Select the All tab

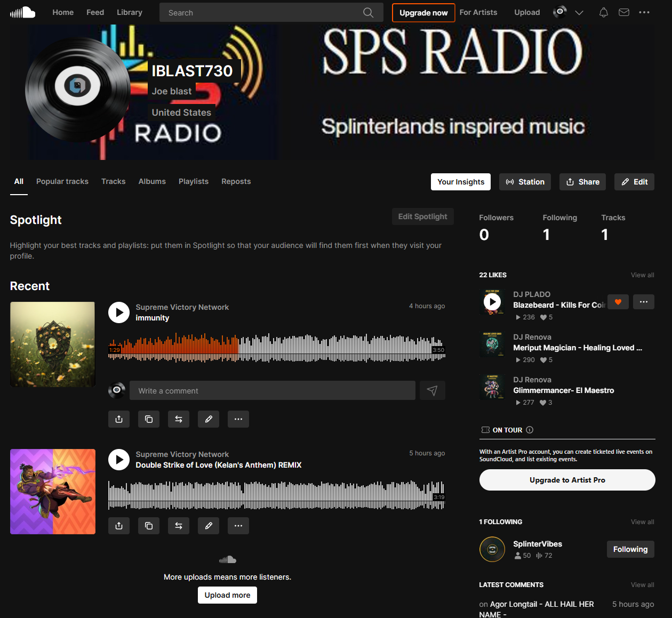point(19,181)
